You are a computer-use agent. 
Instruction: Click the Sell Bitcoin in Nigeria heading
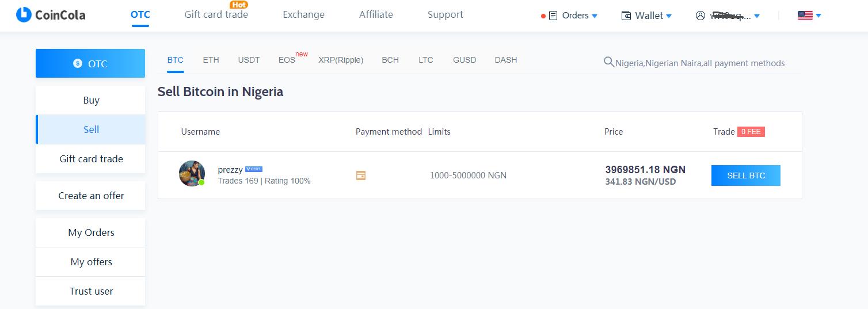coord(220,91)
